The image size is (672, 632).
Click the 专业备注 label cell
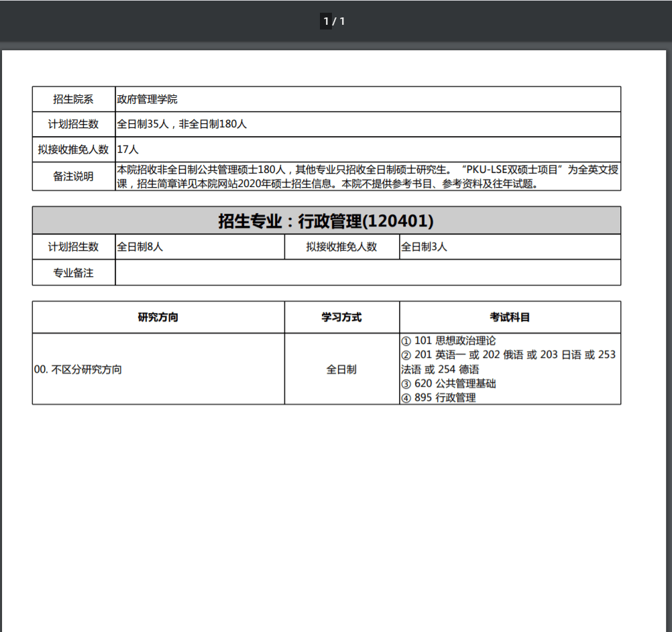[x=74, y=273]
